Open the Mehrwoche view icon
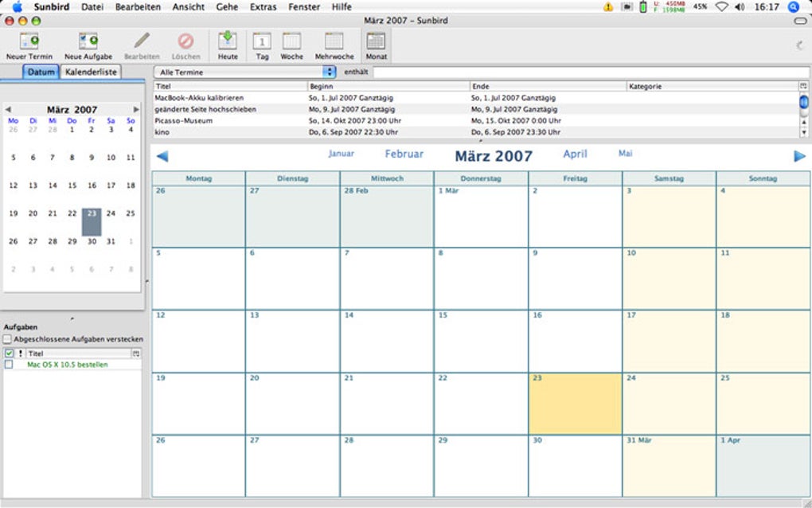Screen dimensions: 812x508 [x=334, y=40]
